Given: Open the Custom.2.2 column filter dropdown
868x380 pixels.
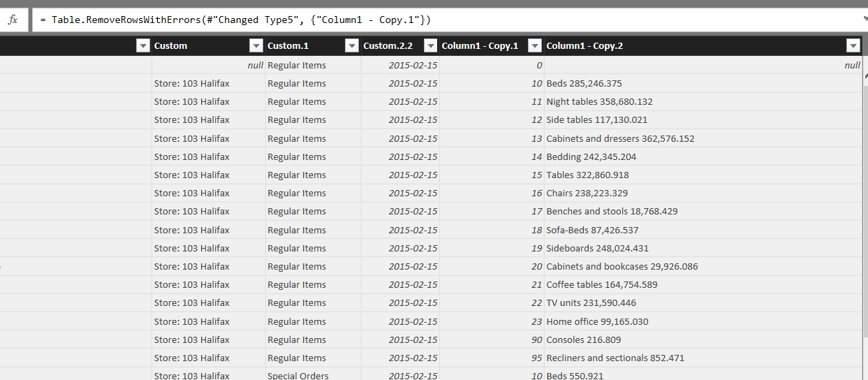Looking at the screenshot, I should (x=430, y=46).
